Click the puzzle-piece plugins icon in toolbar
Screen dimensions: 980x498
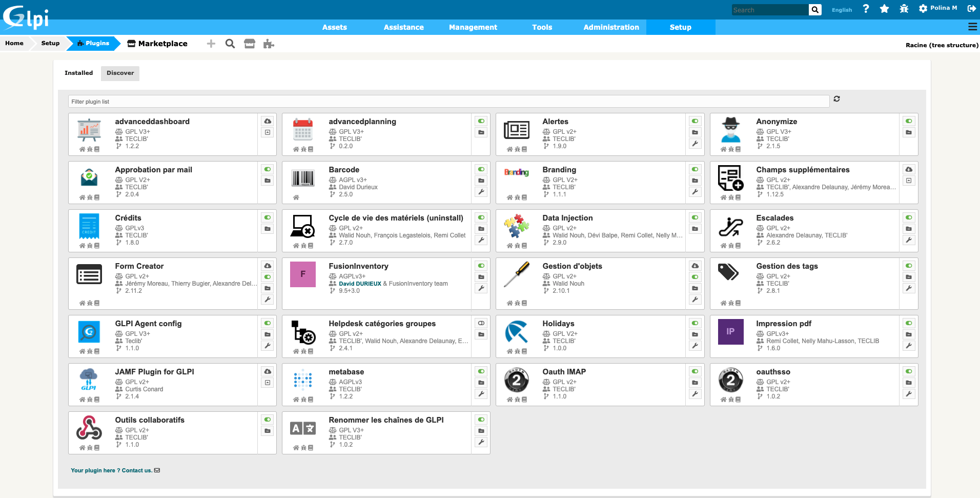pos(269,44)
